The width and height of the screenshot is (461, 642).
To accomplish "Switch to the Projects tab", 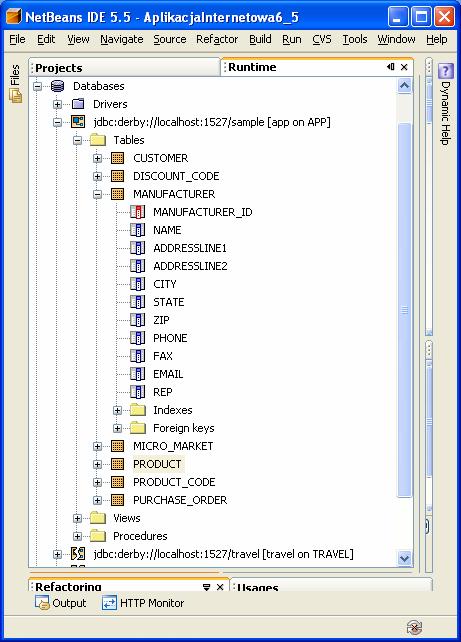I will pyautogui.click(x=124, y=68).
